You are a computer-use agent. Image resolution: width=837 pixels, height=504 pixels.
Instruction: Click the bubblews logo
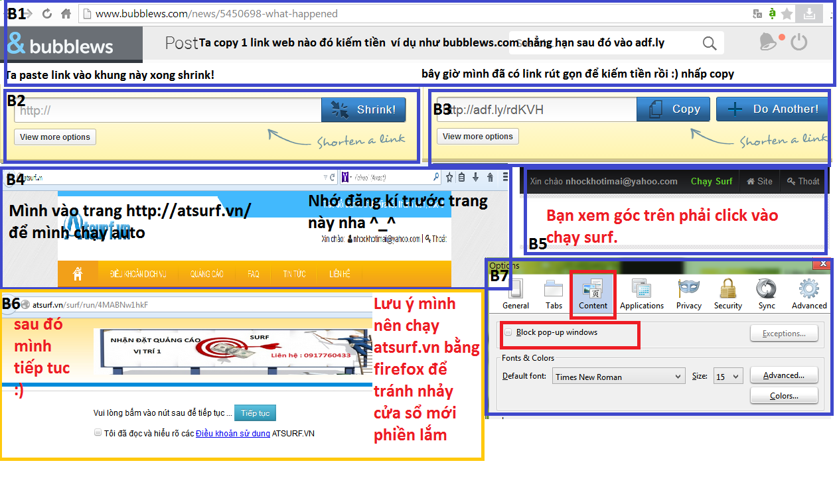tap(61, 44)
